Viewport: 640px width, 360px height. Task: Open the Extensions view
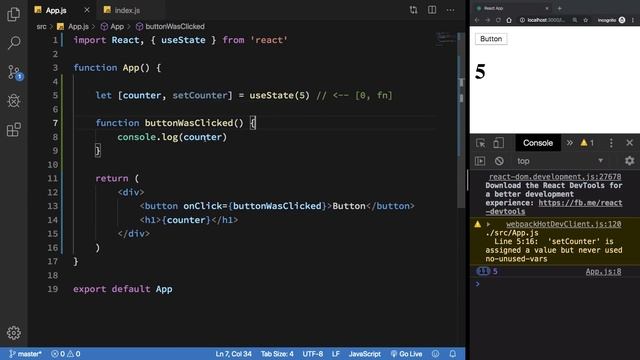13,130
